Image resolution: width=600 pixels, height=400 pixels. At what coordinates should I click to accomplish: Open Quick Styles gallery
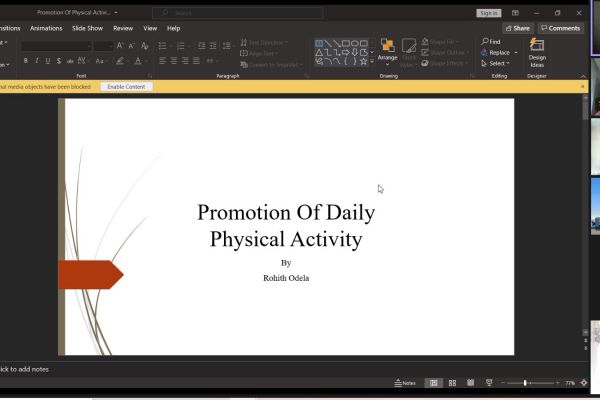coord(409,53)
